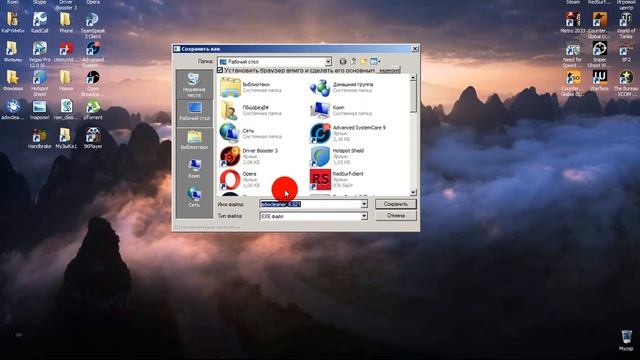The height and width of the screenshot is (360, 640).
Task: Open the Имя файла dropdown arrow
Action: (364, 204)
